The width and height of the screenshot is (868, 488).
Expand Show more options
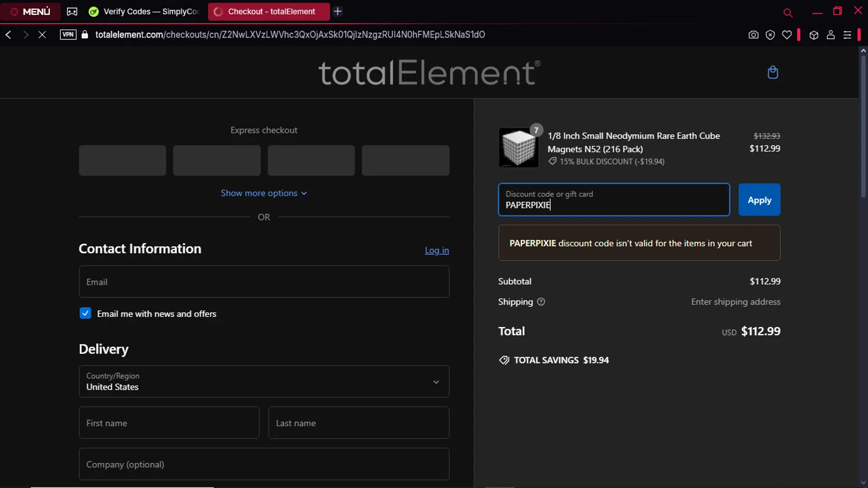coord(264,193)
